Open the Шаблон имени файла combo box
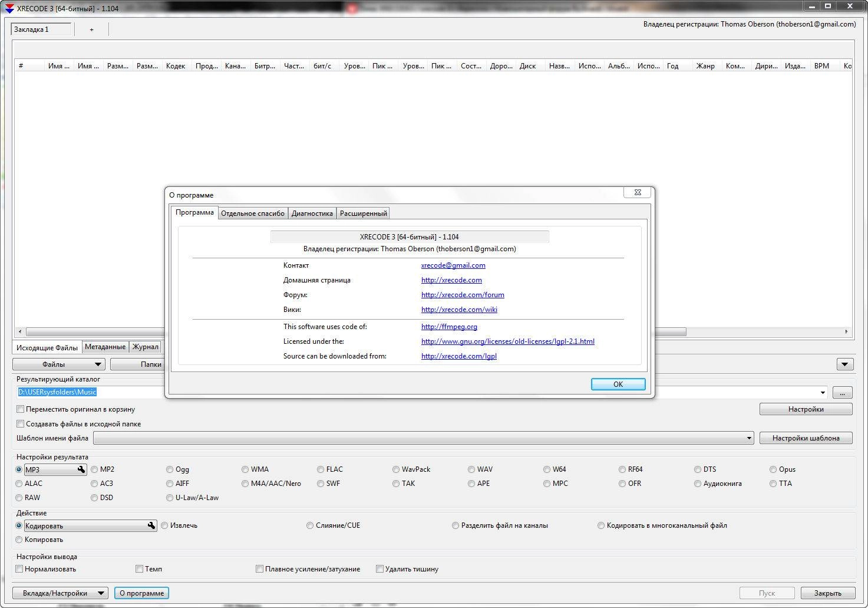Viewport: 868px width, 608px height. click(x=424, y=438)
